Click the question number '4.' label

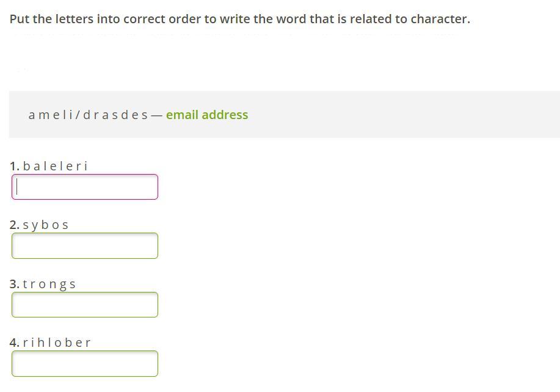pos(15,343)
